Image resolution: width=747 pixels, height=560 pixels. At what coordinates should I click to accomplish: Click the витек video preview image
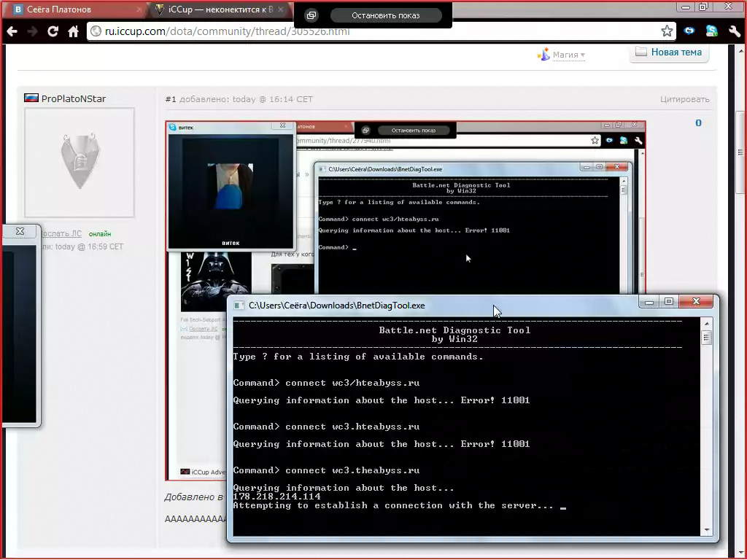pyautogui.click(x=231, y=187)
